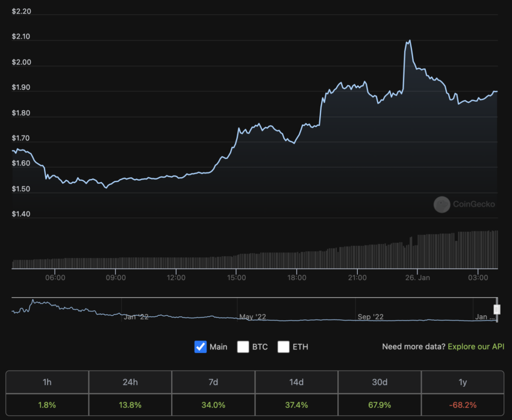
Task: Enable the ETH checkbox
Action: click(284, 346)
